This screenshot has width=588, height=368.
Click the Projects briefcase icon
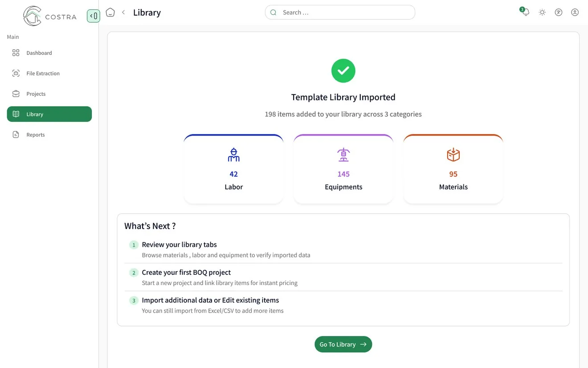(x=16, y=94)
